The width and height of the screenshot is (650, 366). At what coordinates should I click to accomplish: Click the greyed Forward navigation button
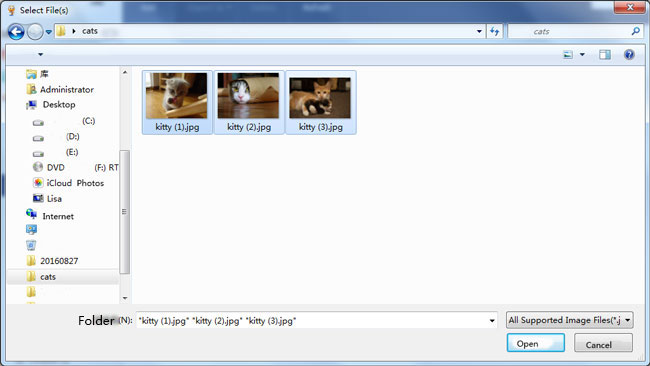(x=35, y=32)
